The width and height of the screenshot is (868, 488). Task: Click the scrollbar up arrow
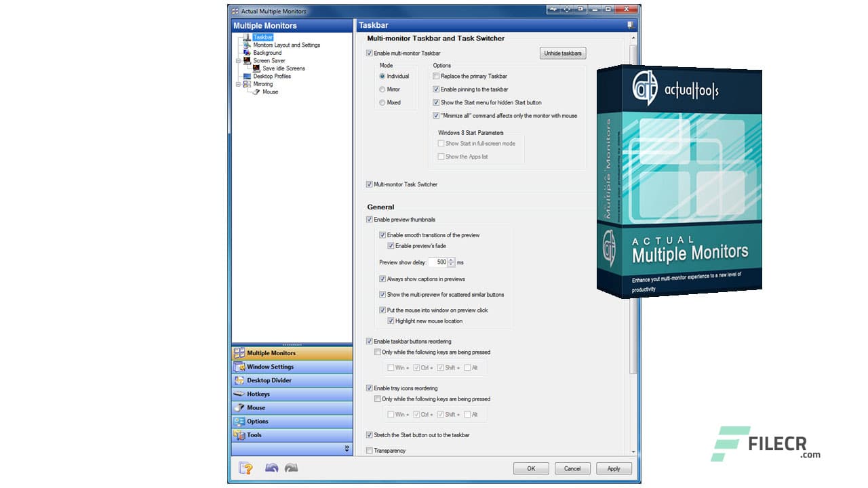point(633,37)
